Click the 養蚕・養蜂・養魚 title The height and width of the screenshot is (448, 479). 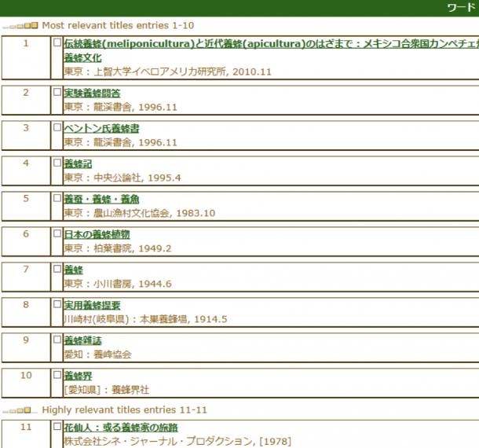(101, 199)
